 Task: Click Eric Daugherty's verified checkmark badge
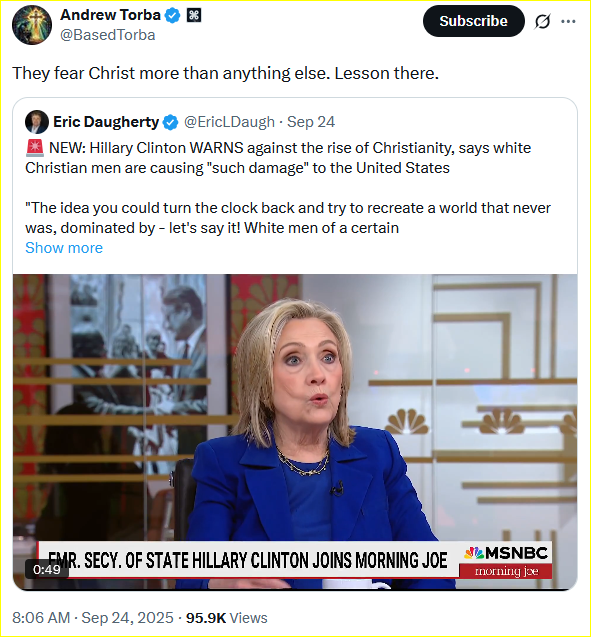tap(170, 122)
